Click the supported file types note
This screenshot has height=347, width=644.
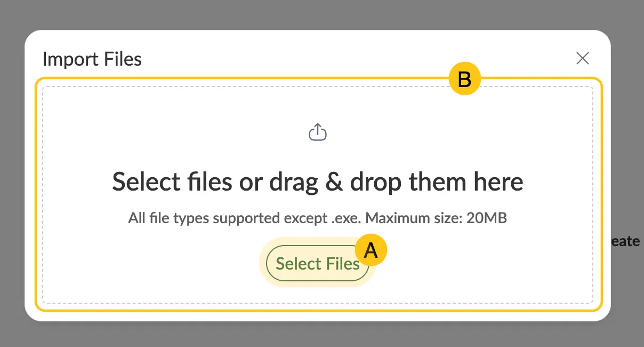coord(318,218)
